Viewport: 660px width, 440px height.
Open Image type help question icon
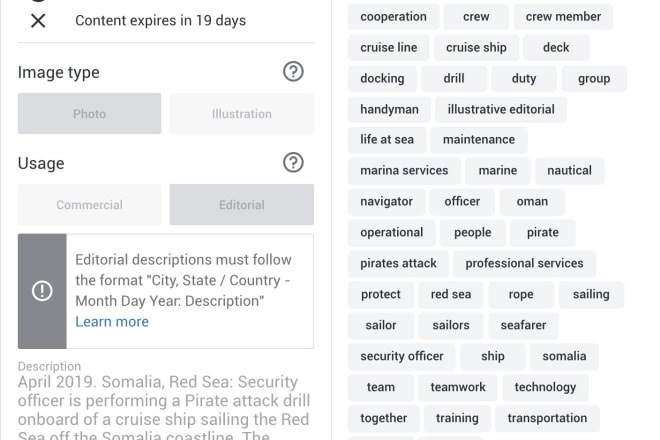tap(293, 72)
